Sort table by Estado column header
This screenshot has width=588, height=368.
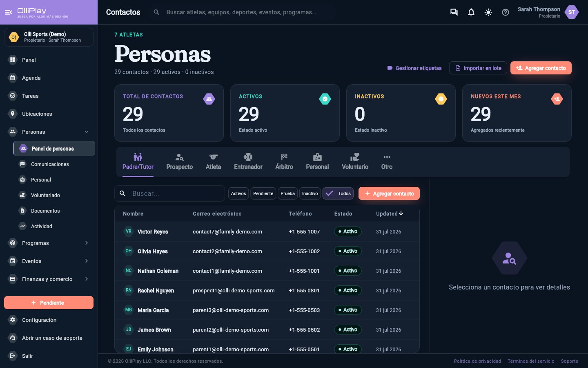click(x=343, y=213)
